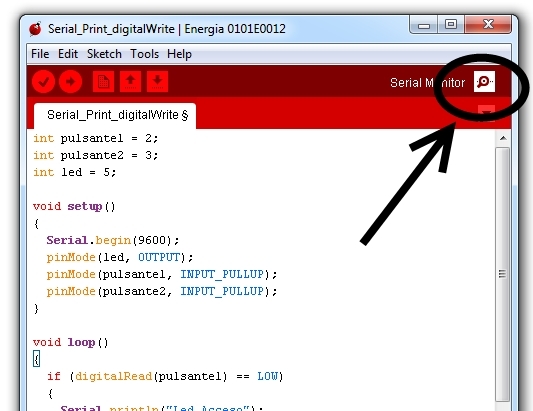The width and height of the screenshot is (533, 411).
Task: Place cursor in the 'int led = 5;' line
Action: tap(74, 172)
